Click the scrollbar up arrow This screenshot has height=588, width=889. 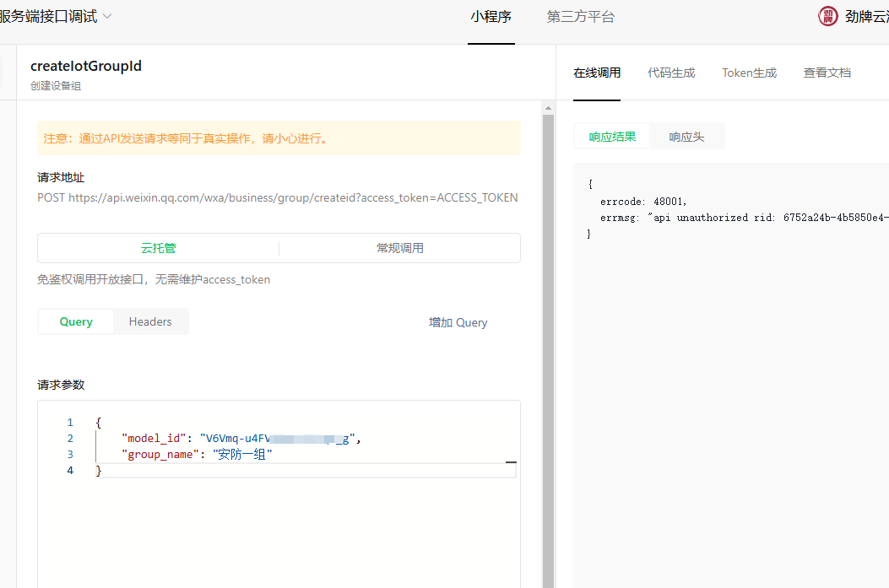[548, 108]
